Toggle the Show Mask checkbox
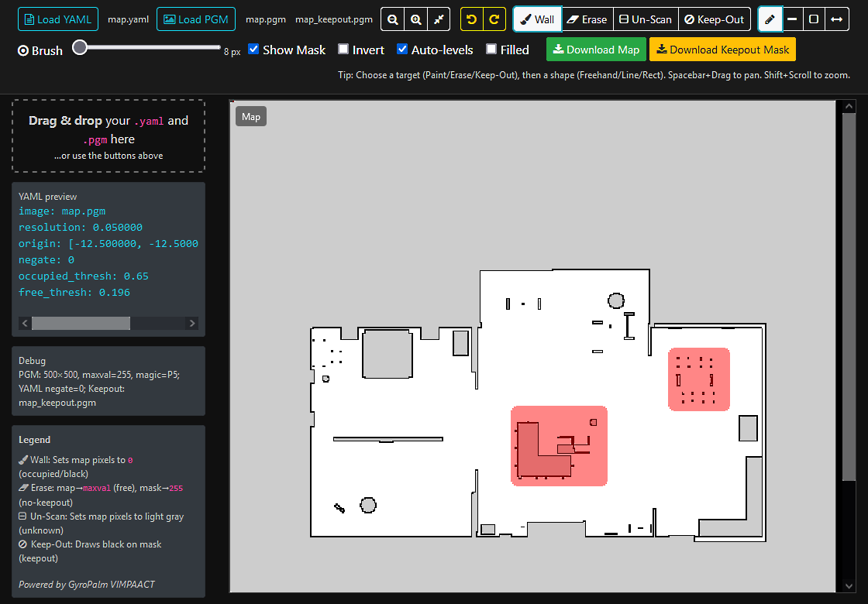Viewport: 868px width, 604px height. click(x=253, y=49)
